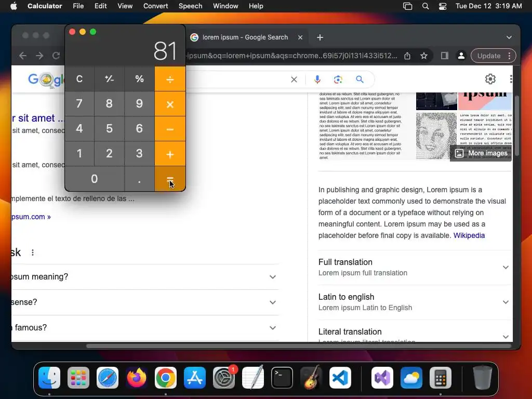Viewport: 532px width, 399px height.
Task: Tap the 5 key on the calculator
Action: (x=109, y=129)
